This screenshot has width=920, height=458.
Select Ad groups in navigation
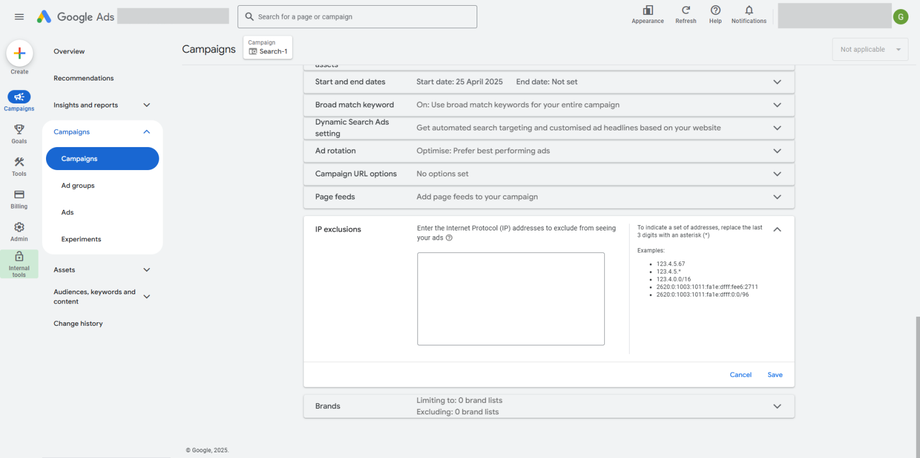78,186
